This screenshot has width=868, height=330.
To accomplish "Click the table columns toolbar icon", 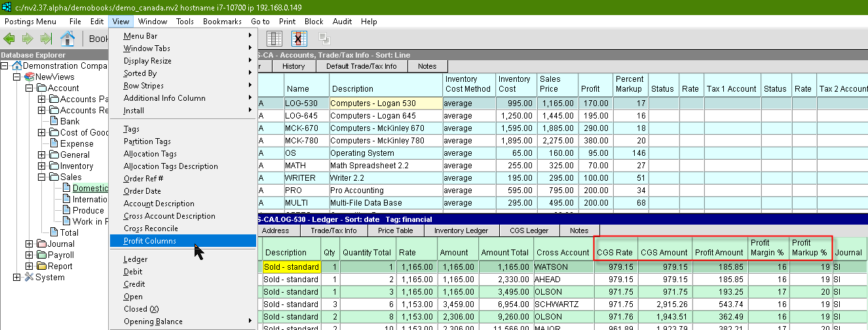I will (274, 39).
